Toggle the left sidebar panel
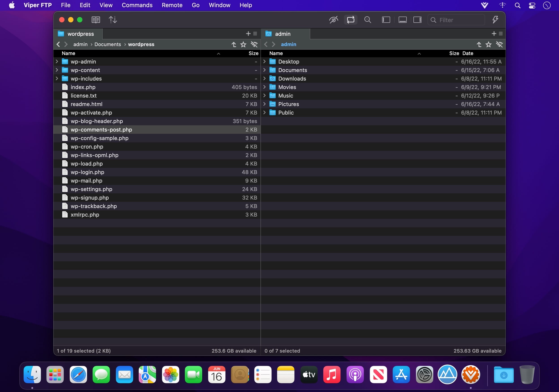 tap(386, 20)
